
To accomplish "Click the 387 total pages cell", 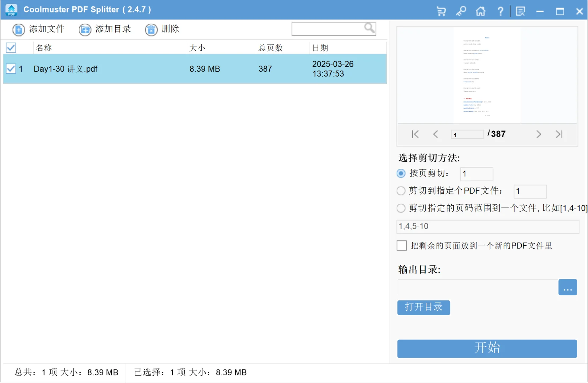I will [265, 69].
